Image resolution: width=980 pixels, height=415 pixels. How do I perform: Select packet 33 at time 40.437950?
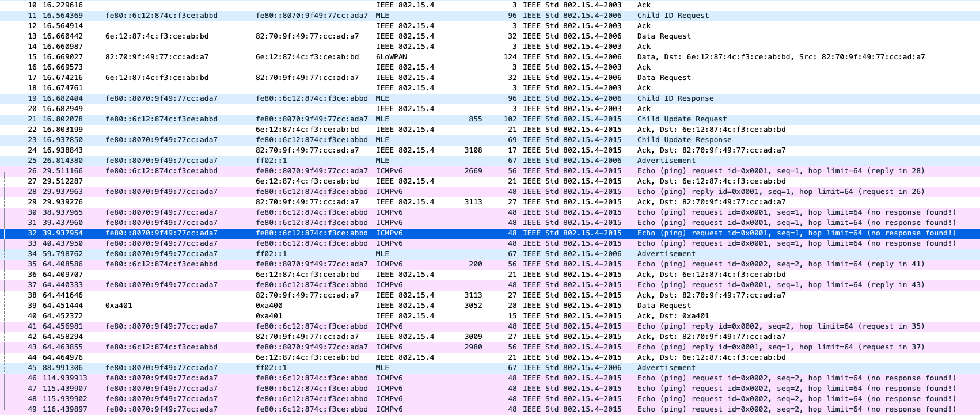click(490, 243)
